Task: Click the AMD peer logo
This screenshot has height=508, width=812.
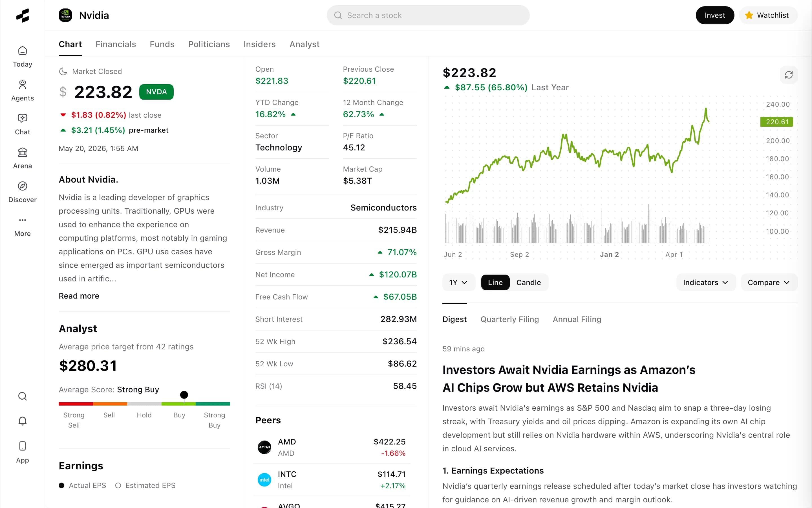Action: 264,447
